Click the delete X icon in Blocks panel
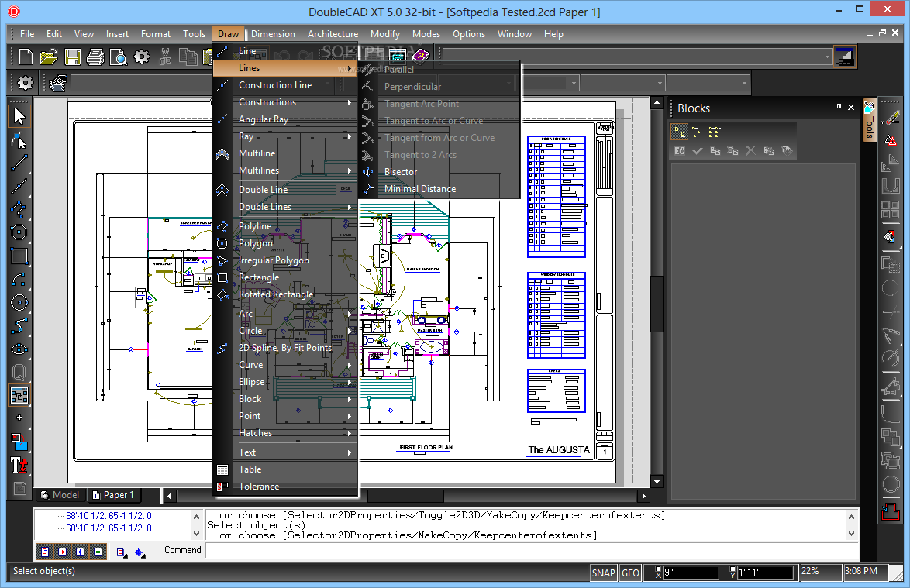 point(750,151)
